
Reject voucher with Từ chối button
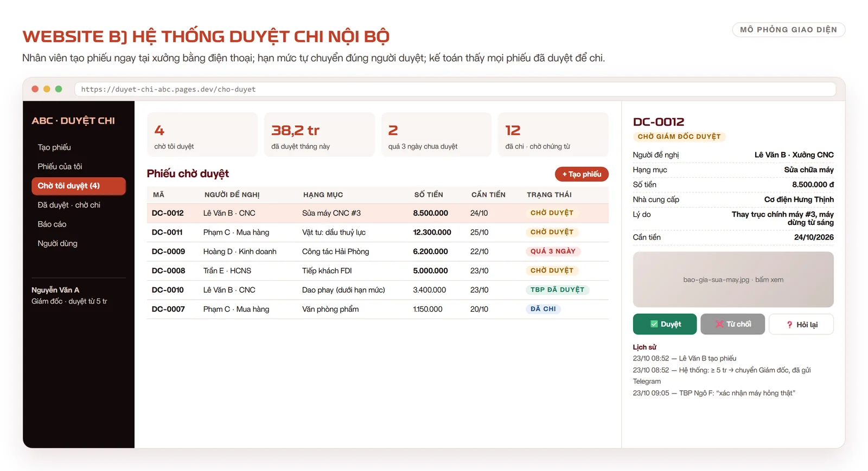tap(732, 324)
